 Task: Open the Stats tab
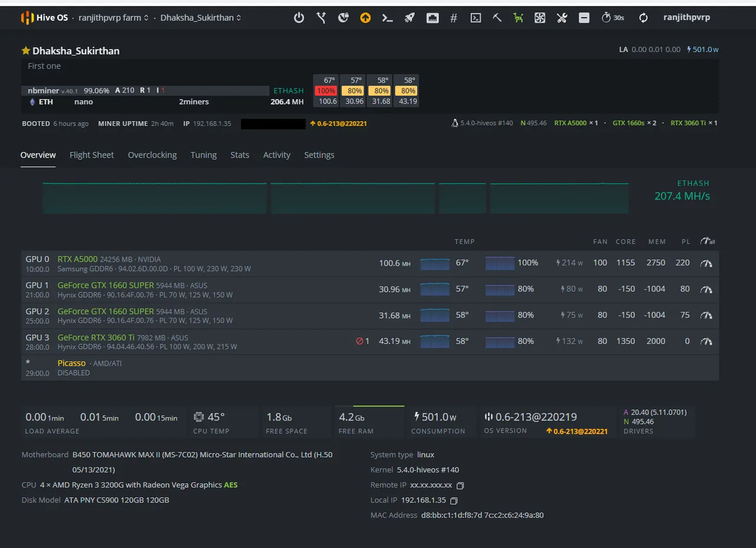pos(240,155)
